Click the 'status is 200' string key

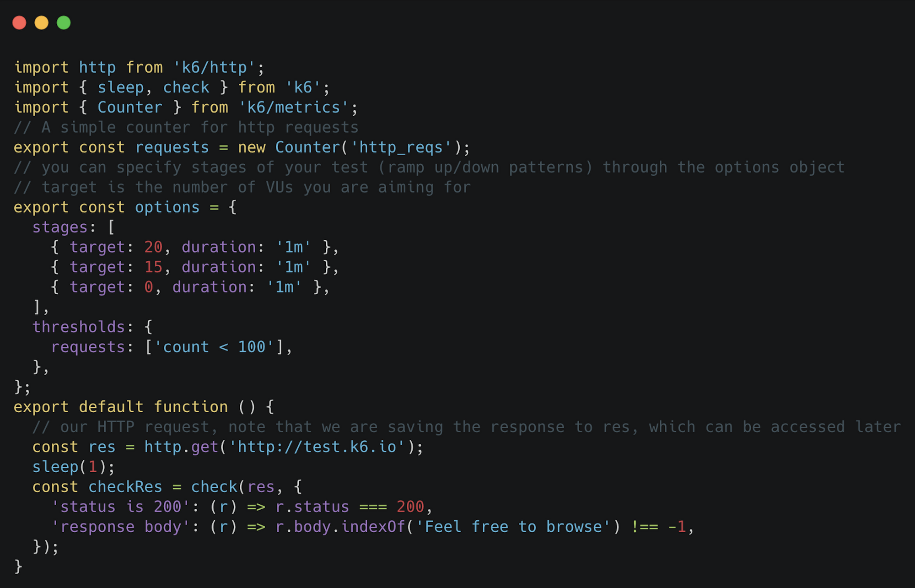point(121,507)
